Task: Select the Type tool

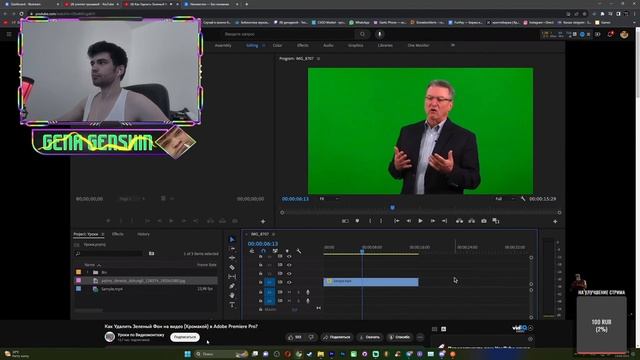Action: pyautogui.click(x=232, y=305)
